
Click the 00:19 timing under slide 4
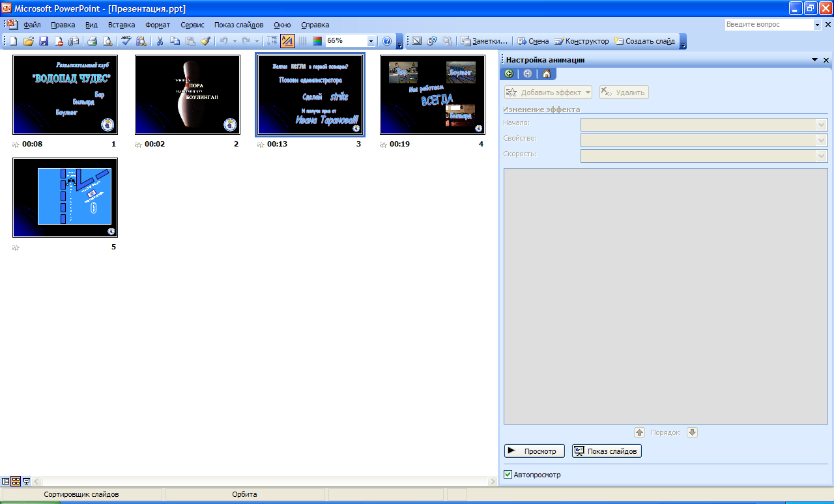coord(399,145)
